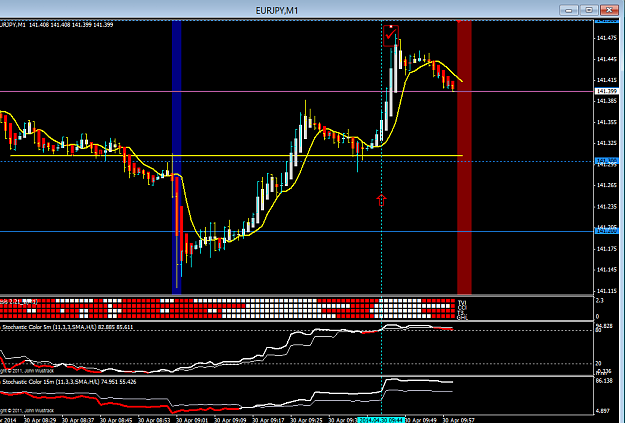This screenshot has width=625, height=423.
Task: Select the magenta horizontal line at 141.399
Action: pos(297,92)
